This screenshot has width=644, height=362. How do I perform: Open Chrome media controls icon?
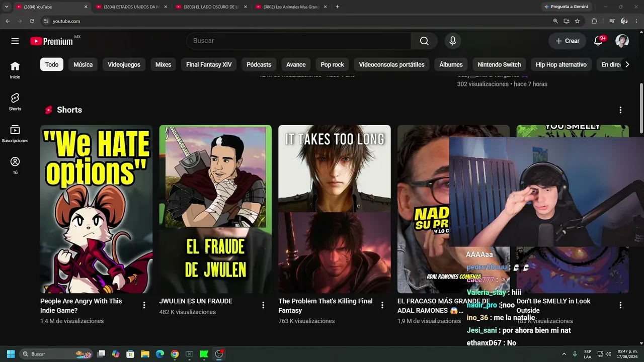(612, 21)
